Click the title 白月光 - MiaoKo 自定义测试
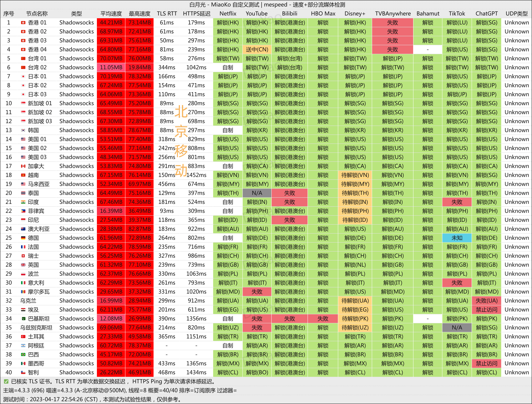Viewport: 532px width, 404px height. [x=224, y=5]
